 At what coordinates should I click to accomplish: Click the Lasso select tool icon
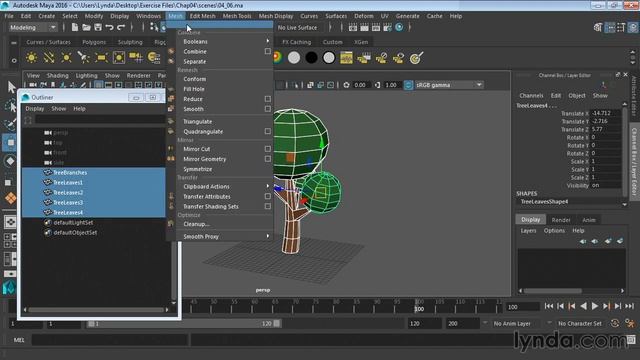click(x=11, y=106)
